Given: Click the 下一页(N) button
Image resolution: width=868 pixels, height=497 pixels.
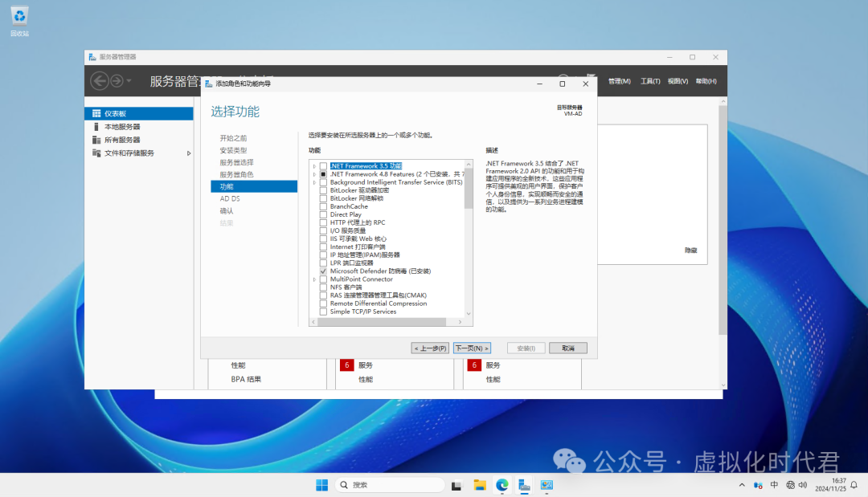Looking at the screenshot, I should pyautogui.click(x=472, y=348).
